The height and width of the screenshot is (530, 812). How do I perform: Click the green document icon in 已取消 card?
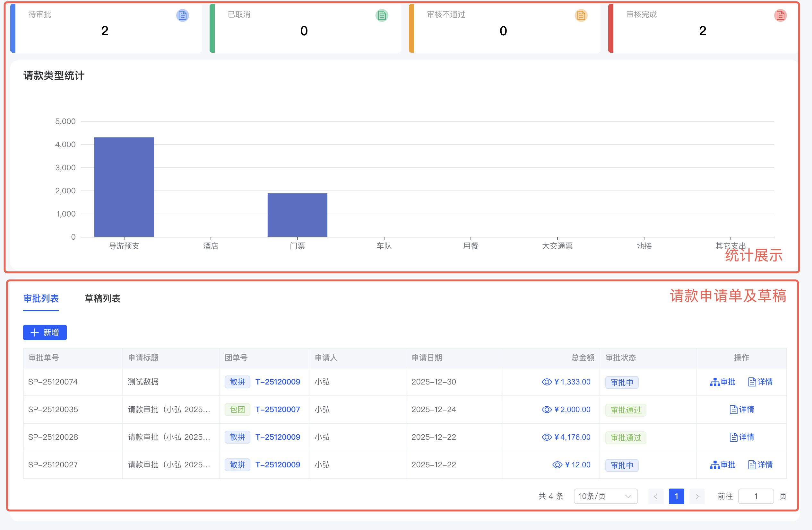[382, 15]
